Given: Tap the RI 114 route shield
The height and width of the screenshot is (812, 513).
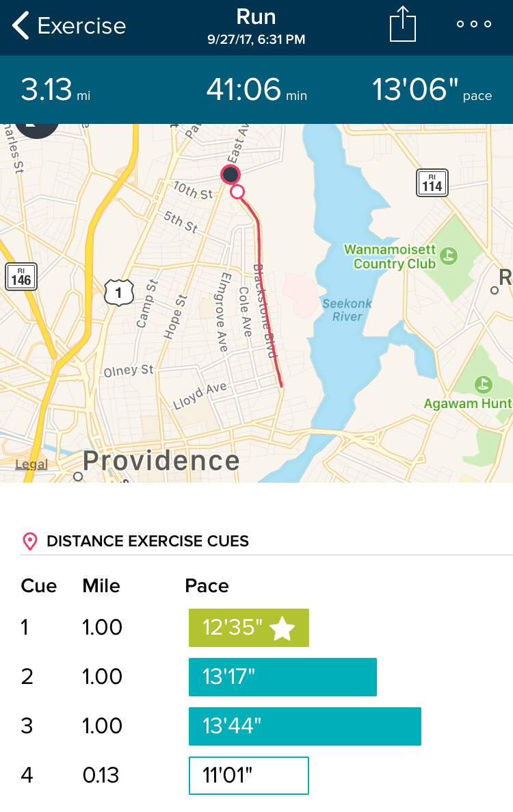Looking at the screenshot, I should coord(432,183).
